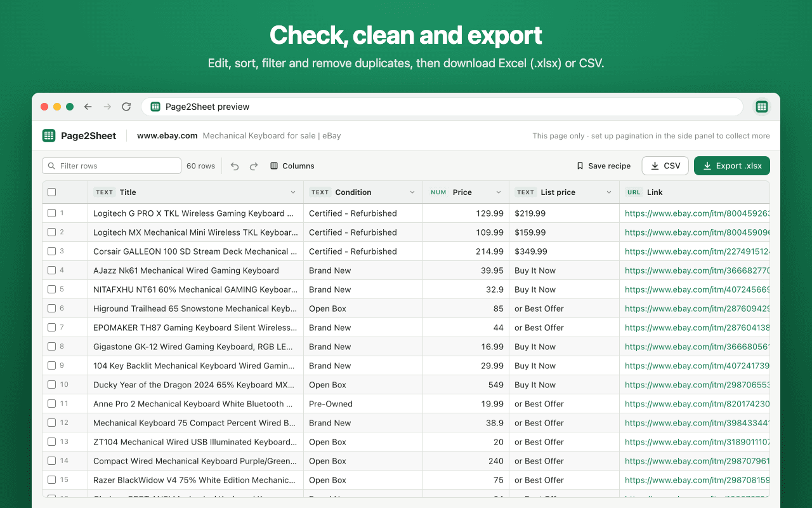Check the row 13 ZT104 checkbox

click(x=52, y=442)
